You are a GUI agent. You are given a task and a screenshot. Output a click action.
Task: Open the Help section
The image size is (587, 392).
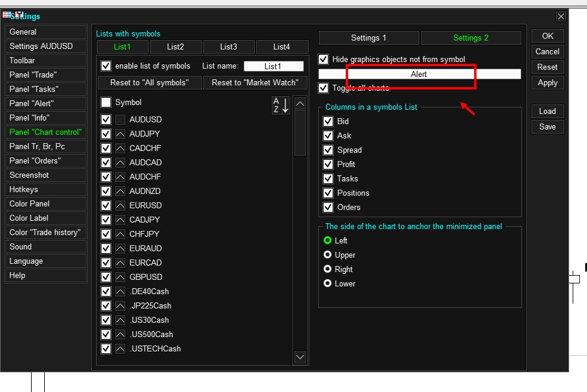tap(45, 276)
